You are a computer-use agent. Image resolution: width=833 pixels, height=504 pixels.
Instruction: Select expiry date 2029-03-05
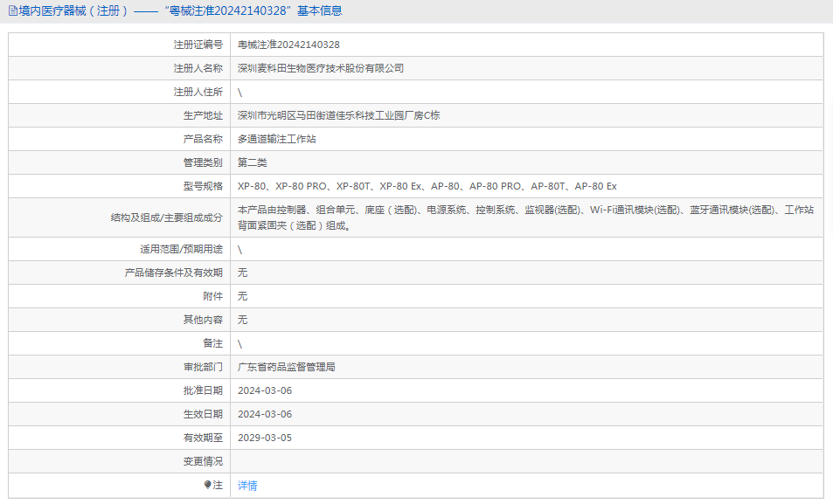click(265, 438)
